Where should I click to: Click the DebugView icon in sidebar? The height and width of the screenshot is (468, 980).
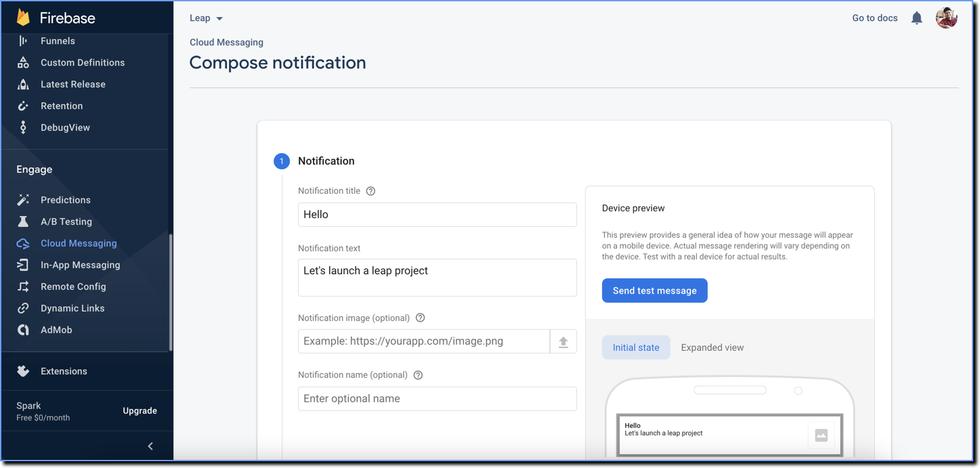(x=23, y=127)
